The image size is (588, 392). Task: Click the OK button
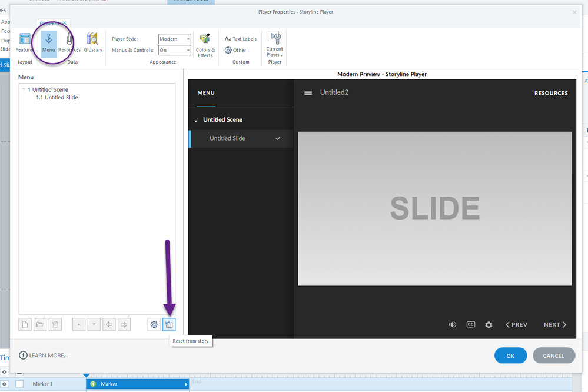pyautogui.click(x=510, y=356)
